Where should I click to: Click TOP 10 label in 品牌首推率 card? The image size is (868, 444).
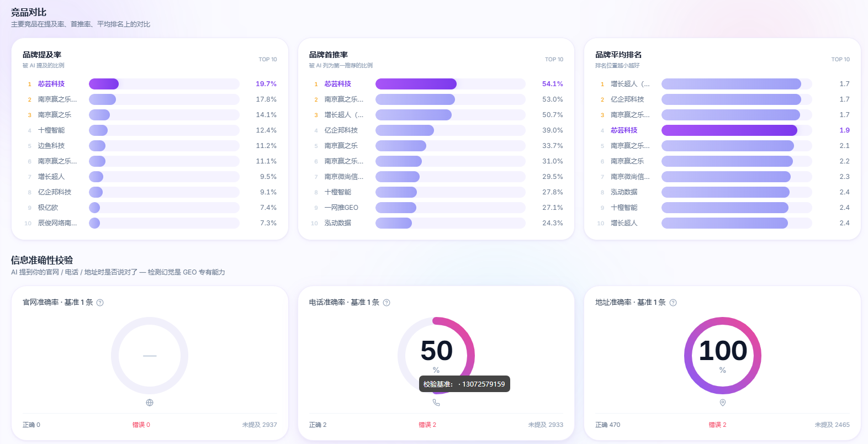pos(554,60)
